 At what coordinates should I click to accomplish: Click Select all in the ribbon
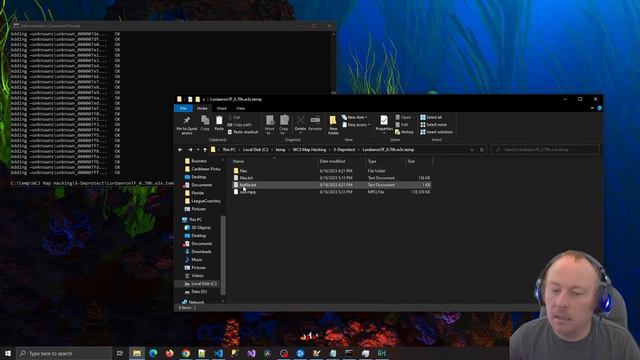pyautogui.click(x=431, y=118)
